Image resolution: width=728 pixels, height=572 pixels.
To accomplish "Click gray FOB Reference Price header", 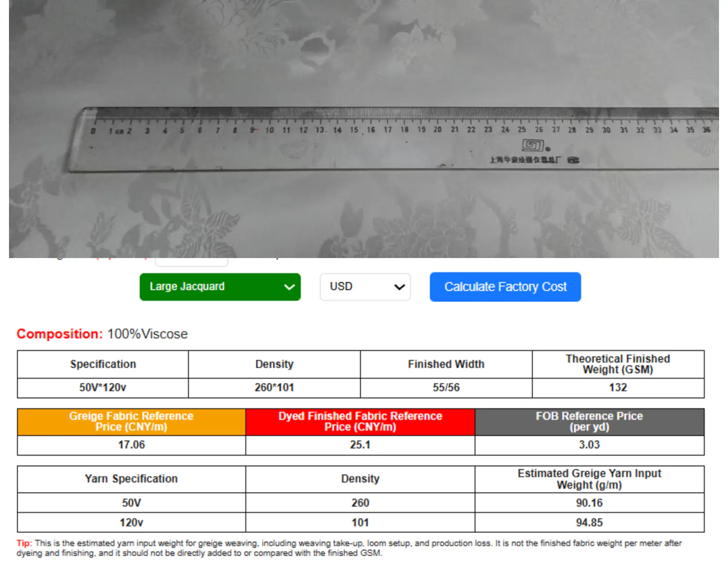I will point(589,422).
